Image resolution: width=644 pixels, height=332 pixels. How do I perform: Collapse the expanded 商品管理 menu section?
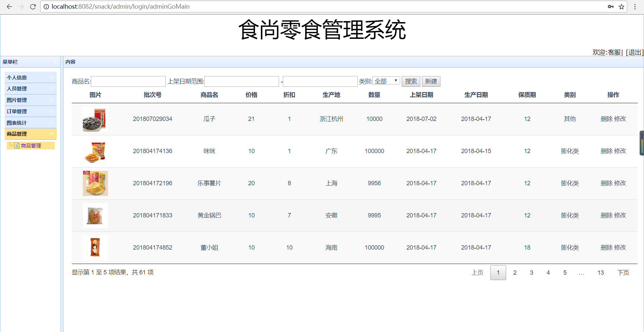pos(51,134)
